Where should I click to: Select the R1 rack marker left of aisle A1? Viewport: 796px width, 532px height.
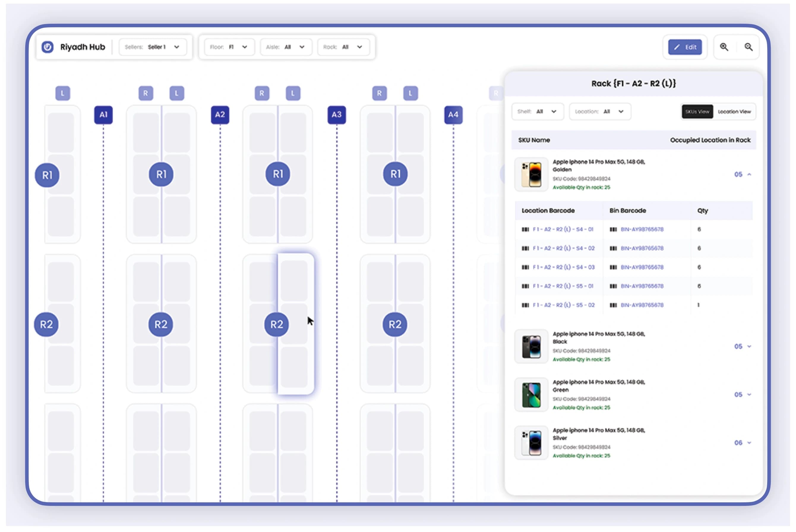[x=47, y=175]
